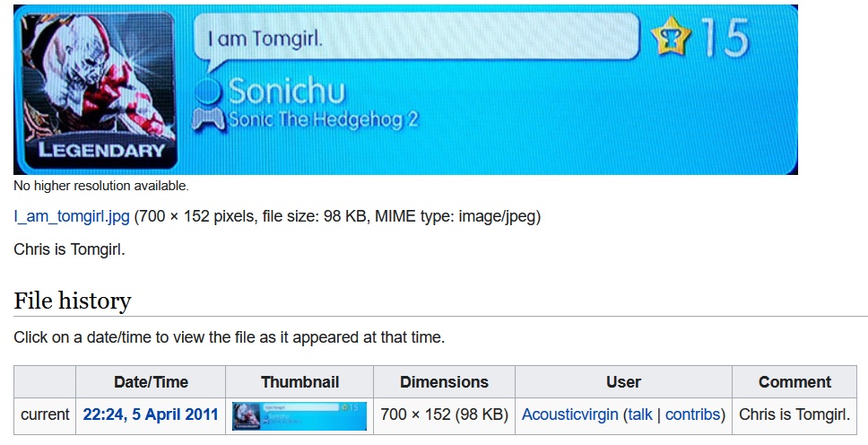Open the I_am_tomgirl.jpg file link
Viewport: 868px width, 445px height.
tap(72, 216)
